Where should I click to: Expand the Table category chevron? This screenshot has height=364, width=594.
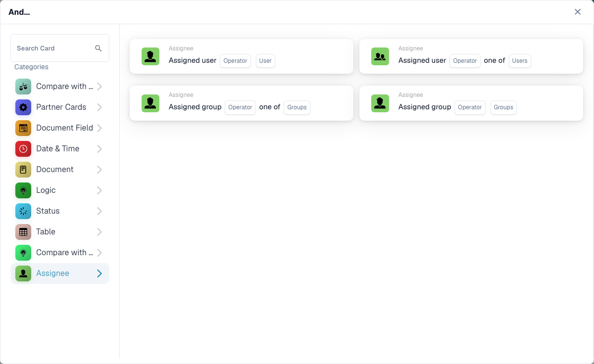(99, 232)
